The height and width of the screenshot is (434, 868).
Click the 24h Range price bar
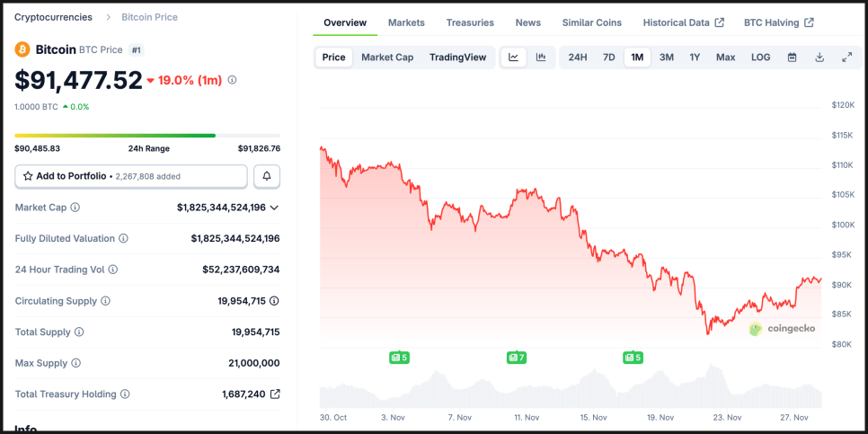pos(147,136)
